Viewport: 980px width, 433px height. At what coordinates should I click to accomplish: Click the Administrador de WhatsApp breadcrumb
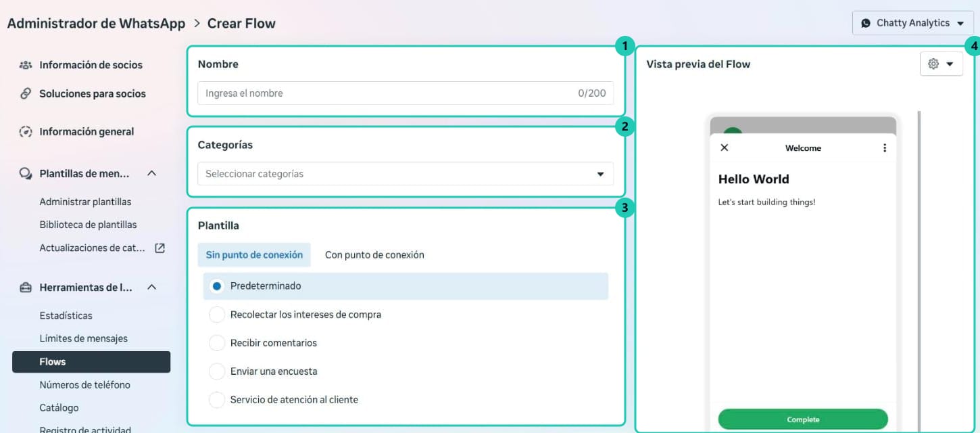pos(96,23)
